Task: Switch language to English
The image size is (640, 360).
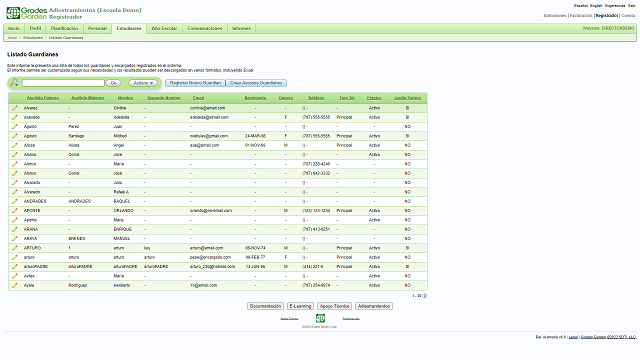Action: point(596,6)
